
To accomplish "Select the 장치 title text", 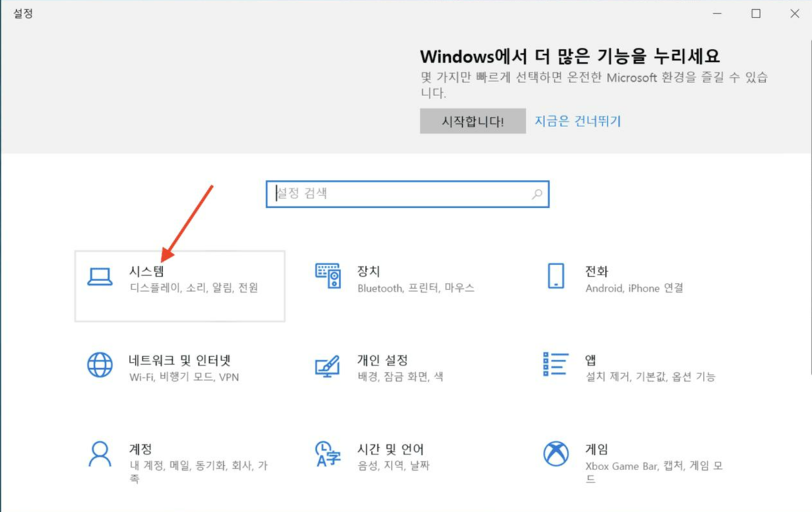I will pos(368,271).
